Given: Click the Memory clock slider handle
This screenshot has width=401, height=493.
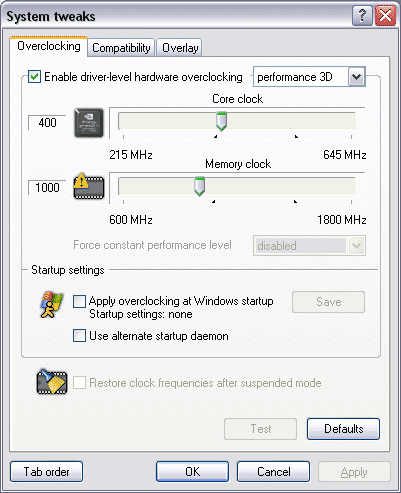Looking at the screenshot, I should [199, 186].
